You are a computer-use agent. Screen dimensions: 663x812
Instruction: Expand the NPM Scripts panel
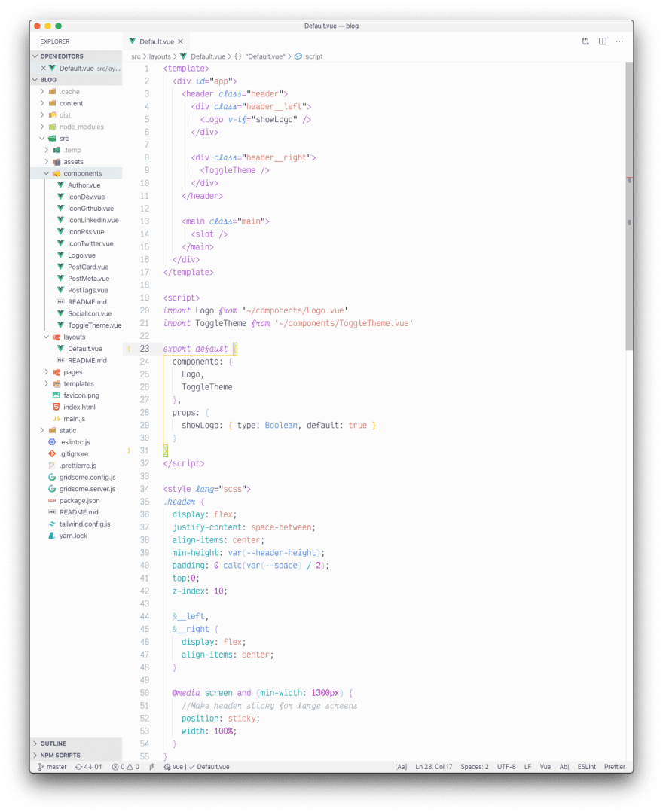pyautogui.click(x=77, y=755)
